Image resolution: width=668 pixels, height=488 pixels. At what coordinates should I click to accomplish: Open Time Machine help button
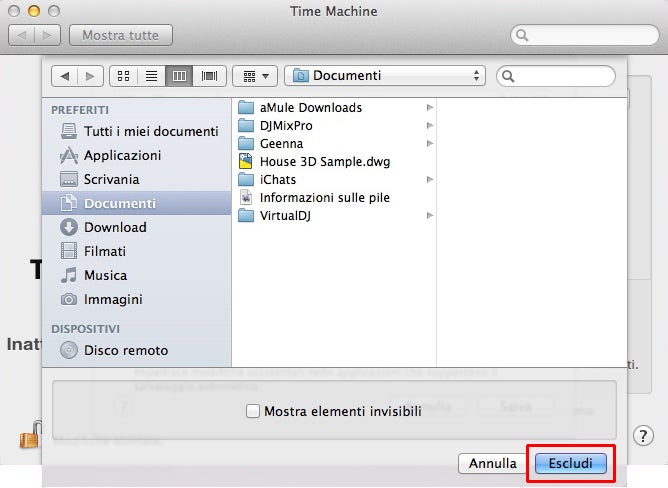[x=643, y=436]
